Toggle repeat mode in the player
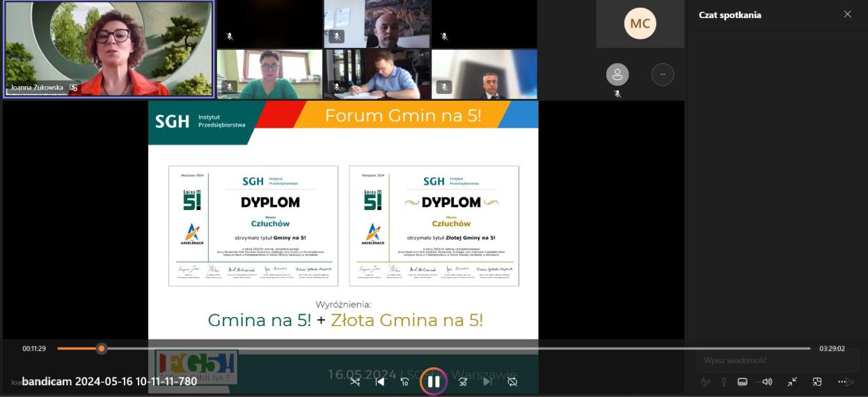 point(512,382)
